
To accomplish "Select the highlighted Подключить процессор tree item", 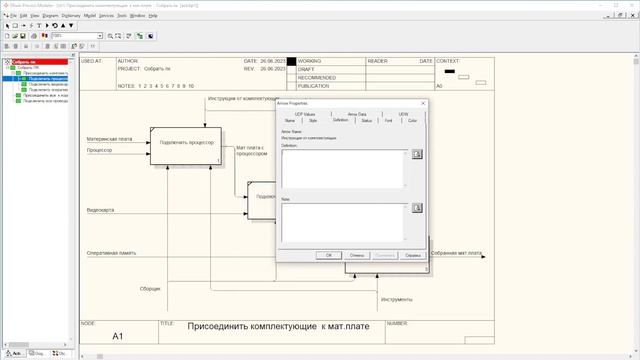I will (x=48, y=78).
